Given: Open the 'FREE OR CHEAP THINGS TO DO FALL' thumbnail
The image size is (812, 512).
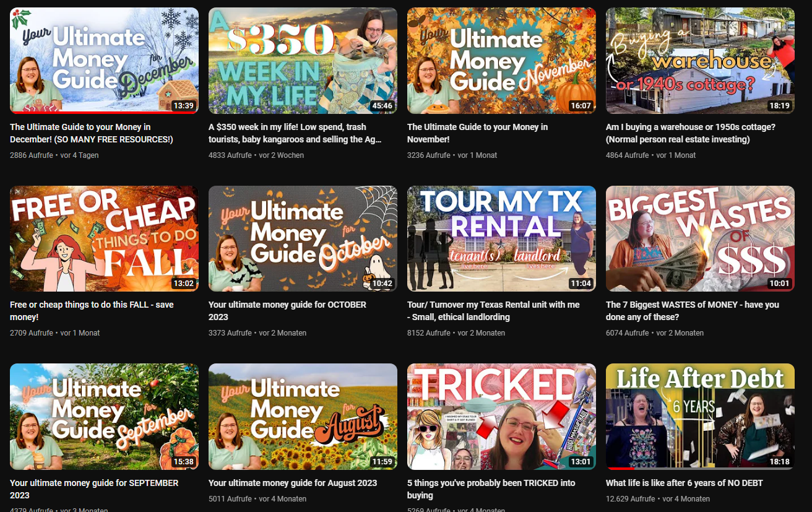Looking at the screenshot, I should (x=103, y=238).
